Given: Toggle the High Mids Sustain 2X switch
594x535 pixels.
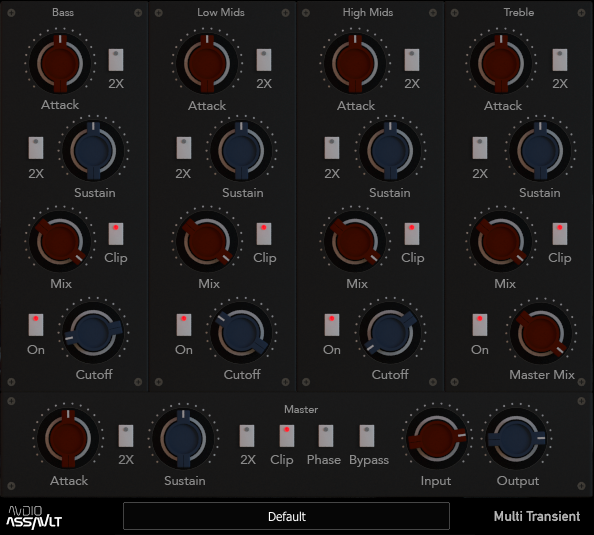Looking at the screenshot, I should 332,148.
